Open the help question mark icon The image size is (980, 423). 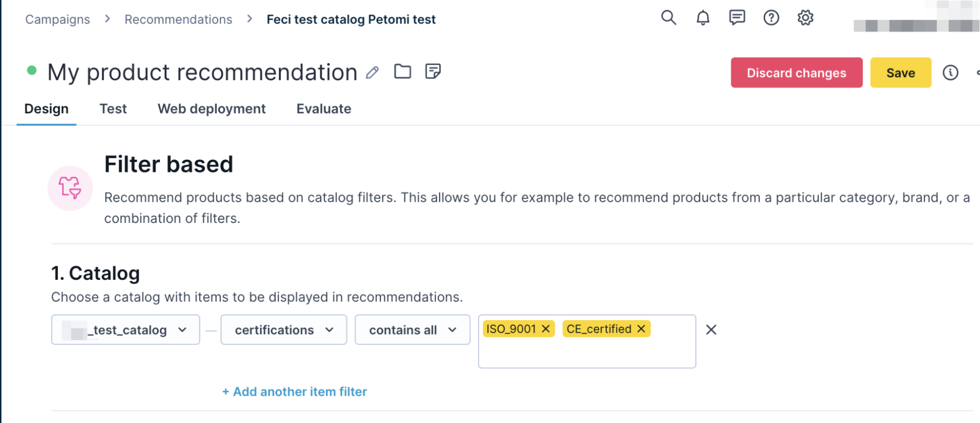[771, 18]
